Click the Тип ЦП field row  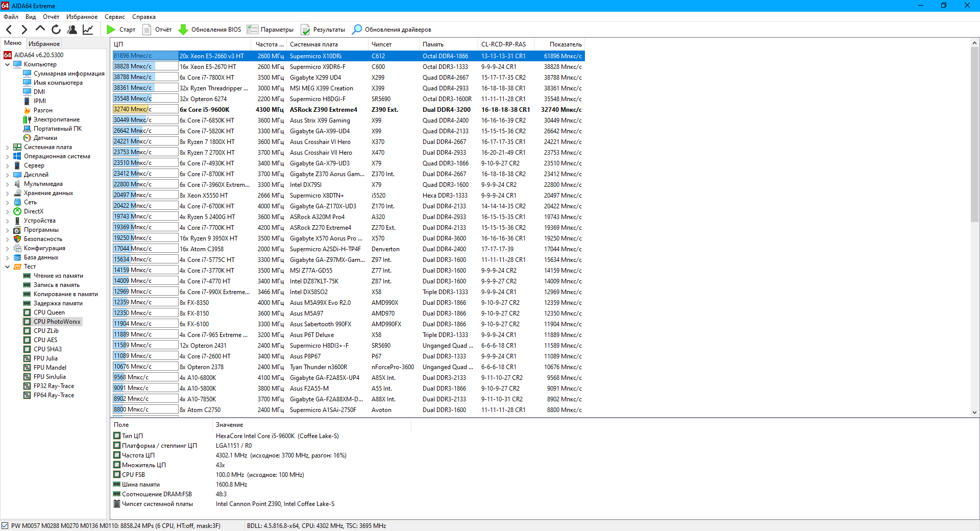(260, 436)
